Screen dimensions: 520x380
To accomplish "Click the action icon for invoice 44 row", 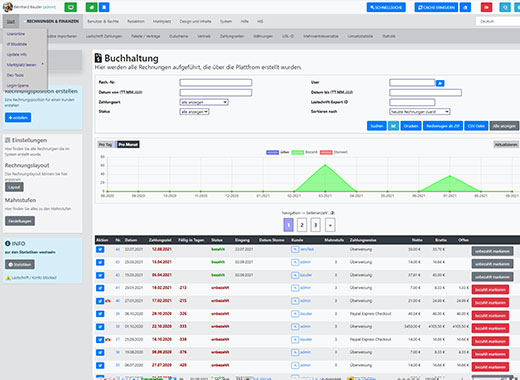I will pos(100,249).
